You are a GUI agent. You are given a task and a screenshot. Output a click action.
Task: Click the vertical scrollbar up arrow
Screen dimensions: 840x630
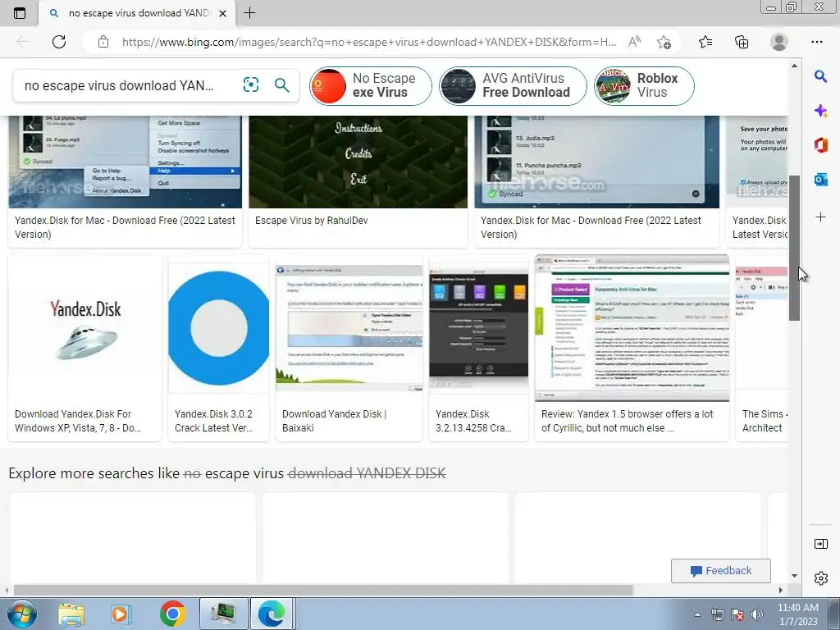pyautogui.click(x=794, y=66)
